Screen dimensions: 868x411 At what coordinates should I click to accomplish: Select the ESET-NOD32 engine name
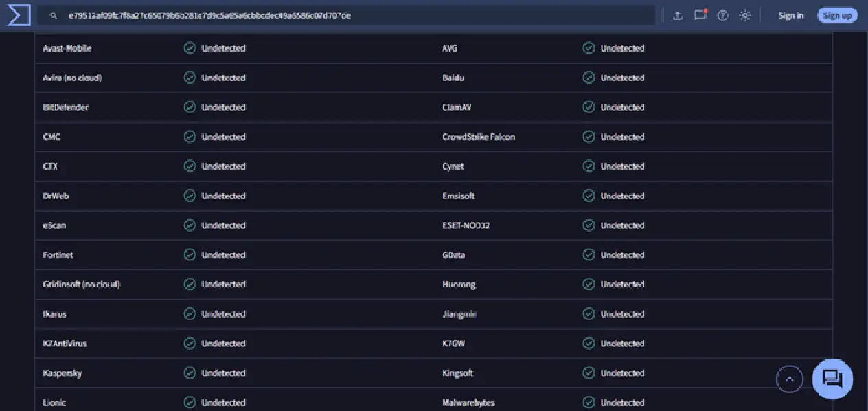(466, 225)
